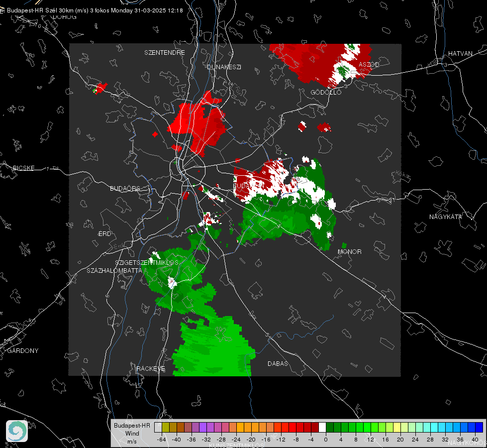Click the BICSKE town label
The height and width of the screenshot is (448, 487).
click(x=23, y=168)
